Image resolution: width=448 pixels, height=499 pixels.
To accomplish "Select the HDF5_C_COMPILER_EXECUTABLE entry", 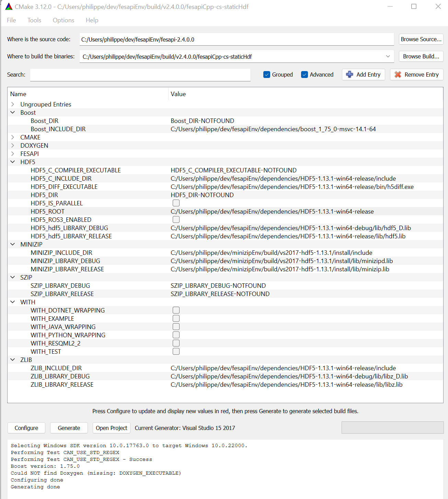I will coord(76,170).
